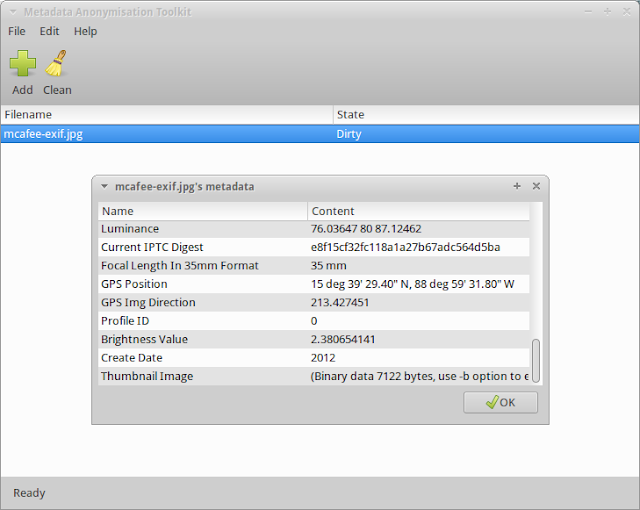Minimize the Metadata Anonymisation Toolkit window

[588, 12]
